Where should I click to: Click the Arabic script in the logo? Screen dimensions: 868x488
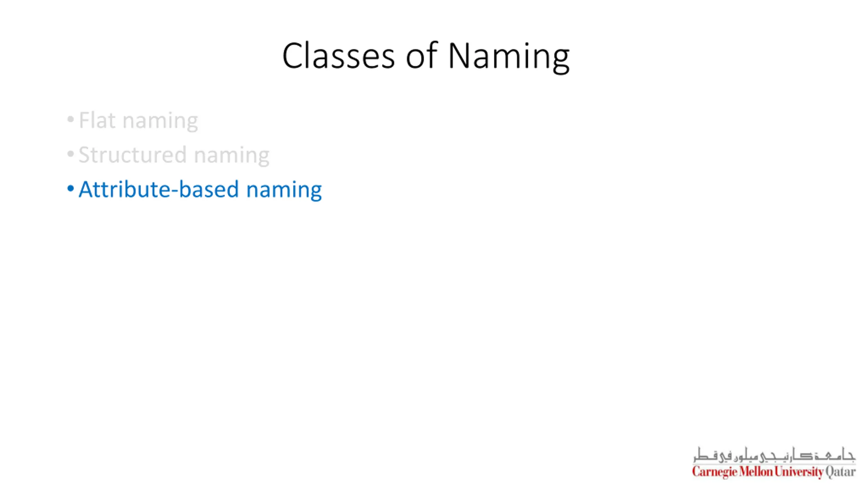pyautogui.click(x=774, y=455)
